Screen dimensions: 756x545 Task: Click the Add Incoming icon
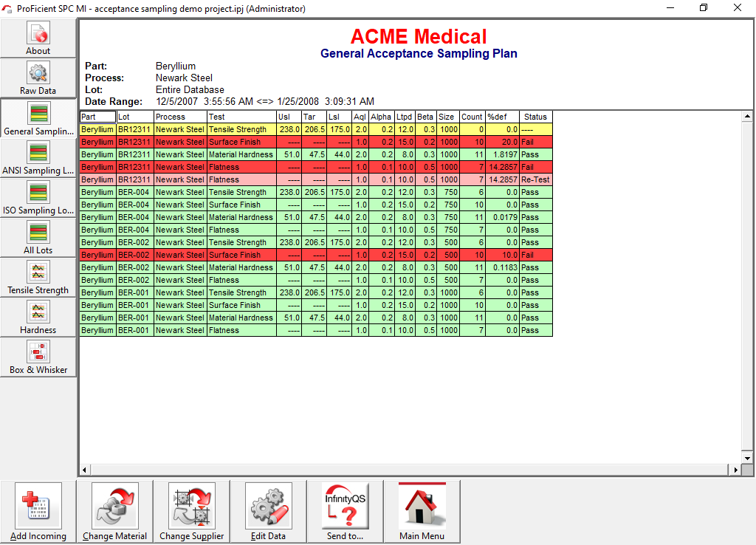38,505
